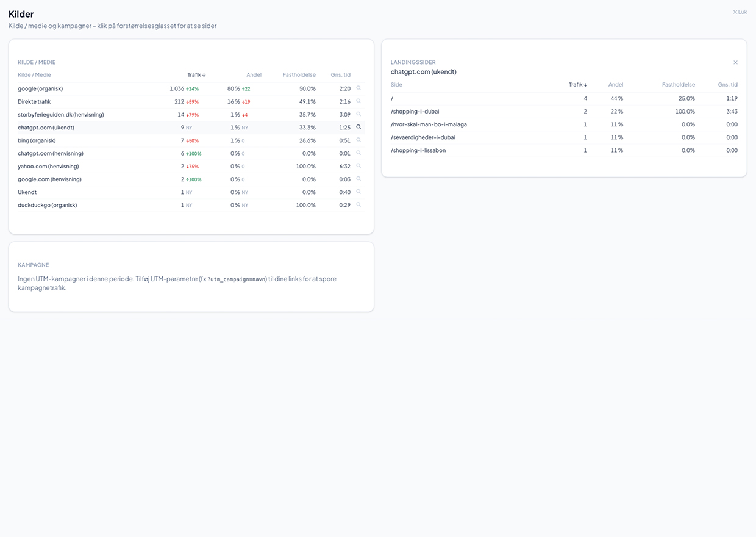756x537 pixels.
Task: Open page details for google (organisk) via magnifier
Action: (358, 88)
